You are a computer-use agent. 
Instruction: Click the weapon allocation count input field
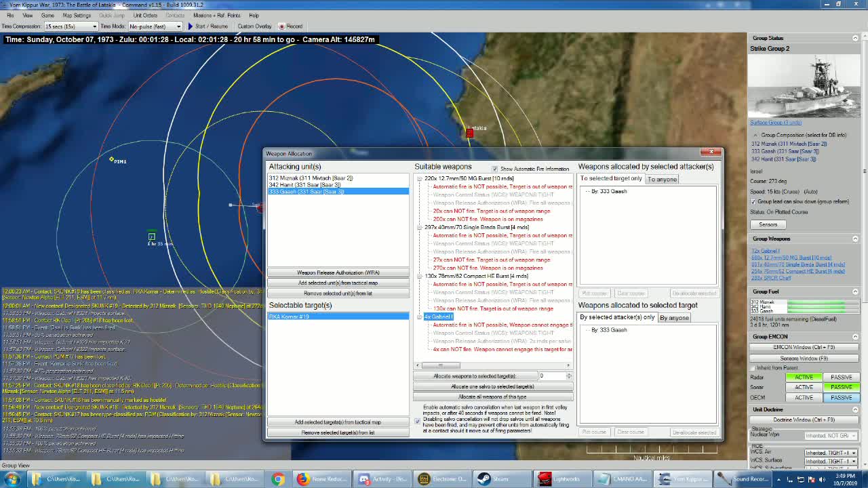point(551,375)
